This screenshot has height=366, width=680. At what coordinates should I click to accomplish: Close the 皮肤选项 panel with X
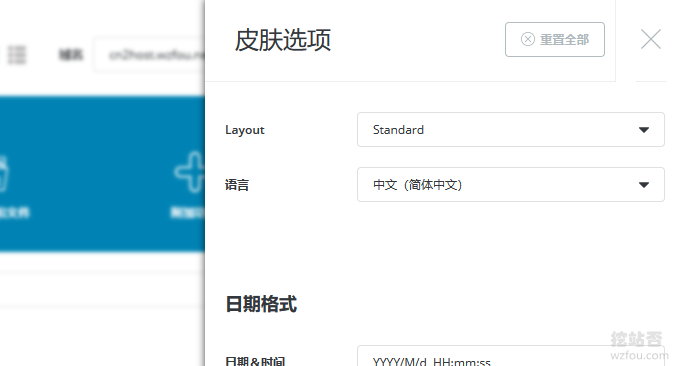point(651,39)
